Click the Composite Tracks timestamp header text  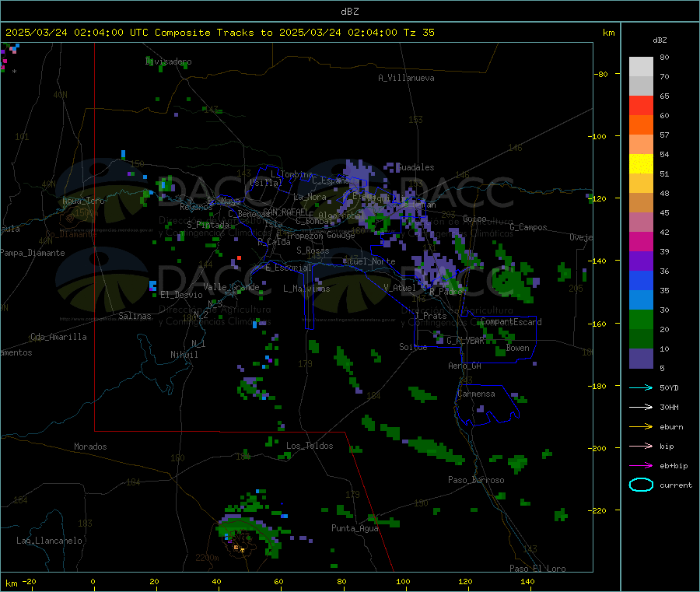(219, 33)
